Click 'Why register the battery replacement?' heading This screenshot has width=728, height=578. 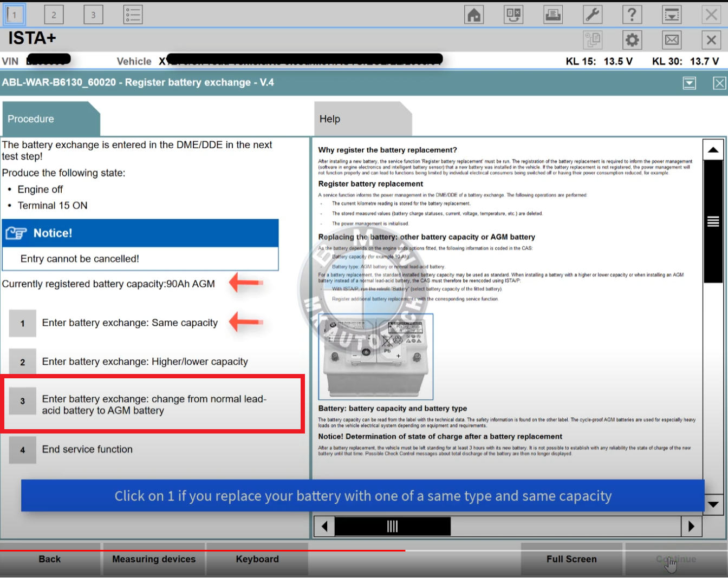(388, 150)
